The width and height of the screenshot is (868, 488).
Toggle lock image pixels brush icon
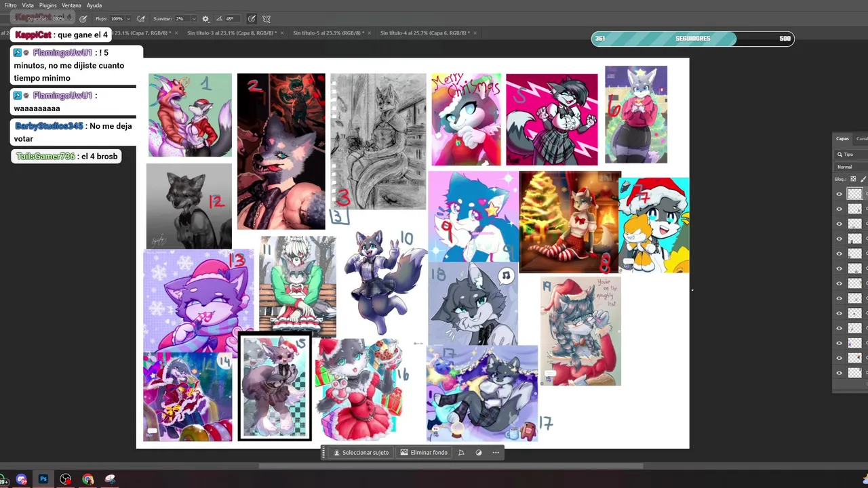tap(863, 179)
